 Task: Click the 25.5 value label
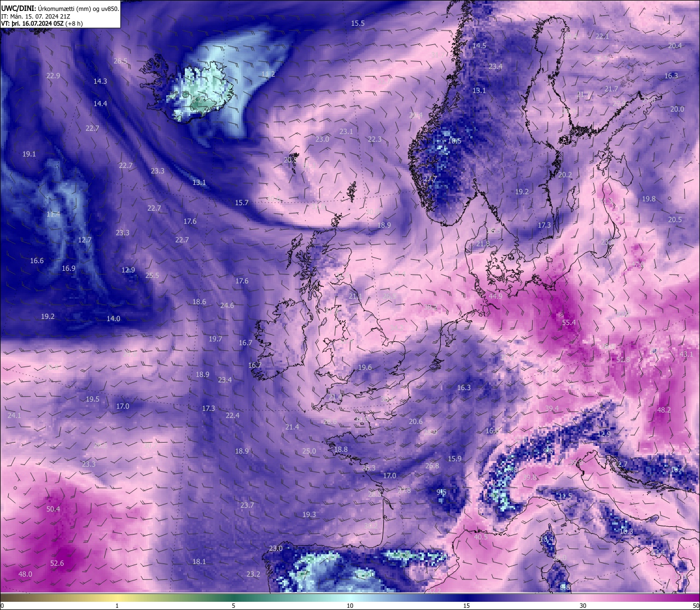coord(152,275)
